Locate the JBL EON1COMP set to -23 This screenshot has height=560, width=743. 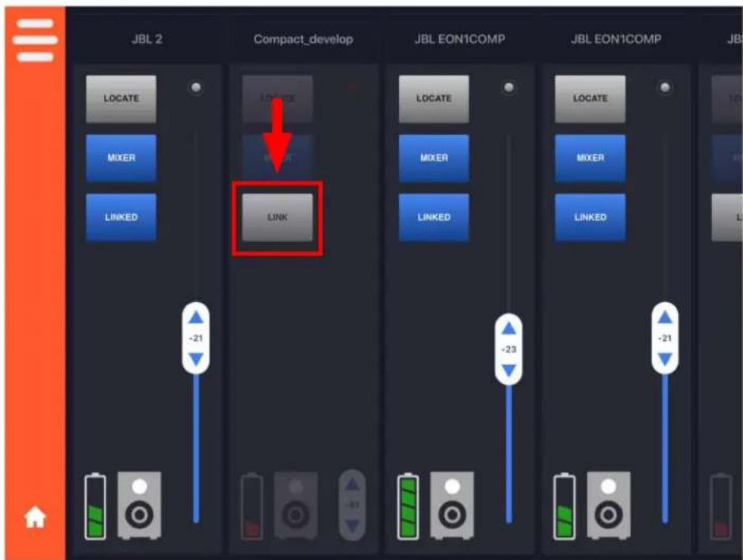point(434,98)
